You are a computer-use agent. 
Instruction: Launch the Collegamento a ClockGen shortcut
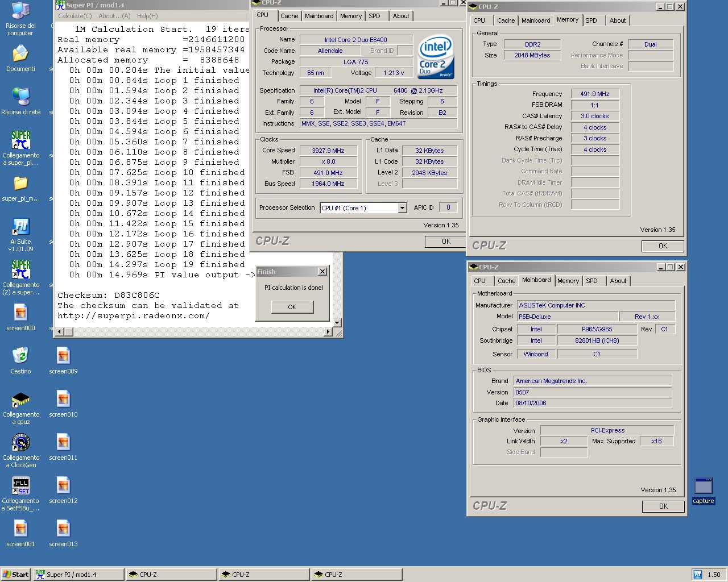pyautogui.click(x=20, y=451)
